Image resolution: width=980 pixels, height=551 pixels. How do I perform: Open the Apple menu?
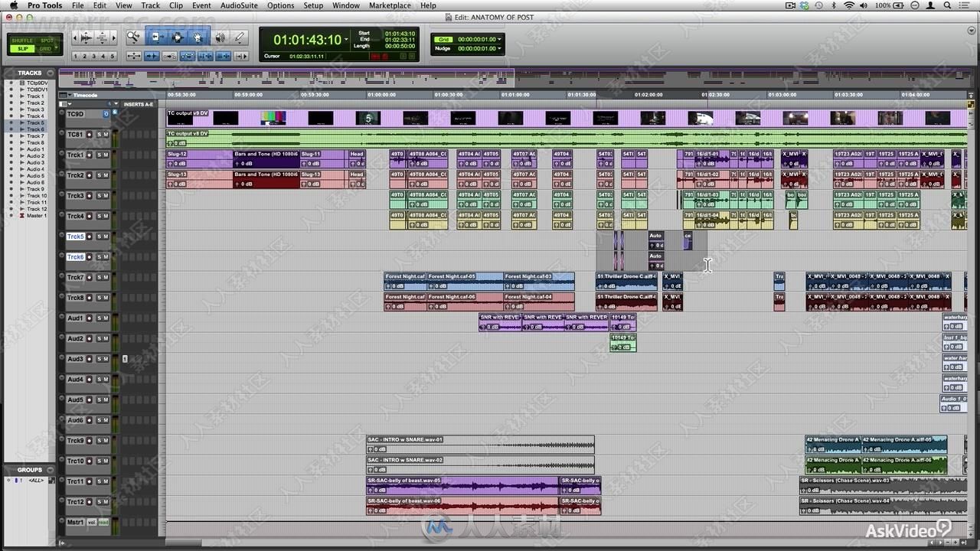(14, 5)
